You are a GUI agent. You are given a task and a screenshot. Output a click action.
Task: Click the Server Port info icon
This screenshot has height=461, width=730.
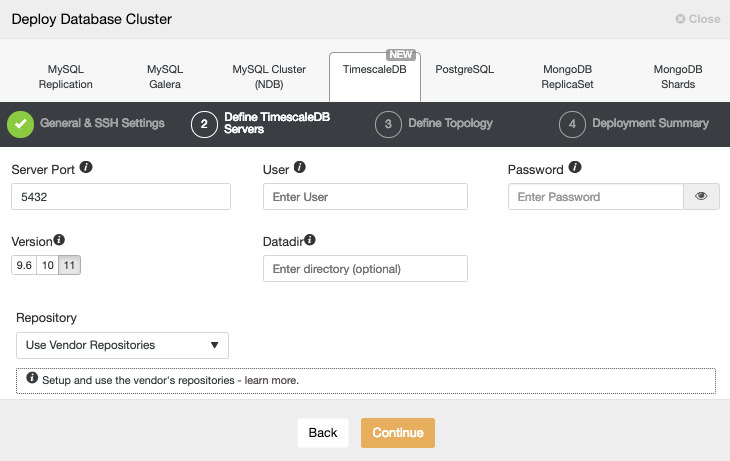86,167
